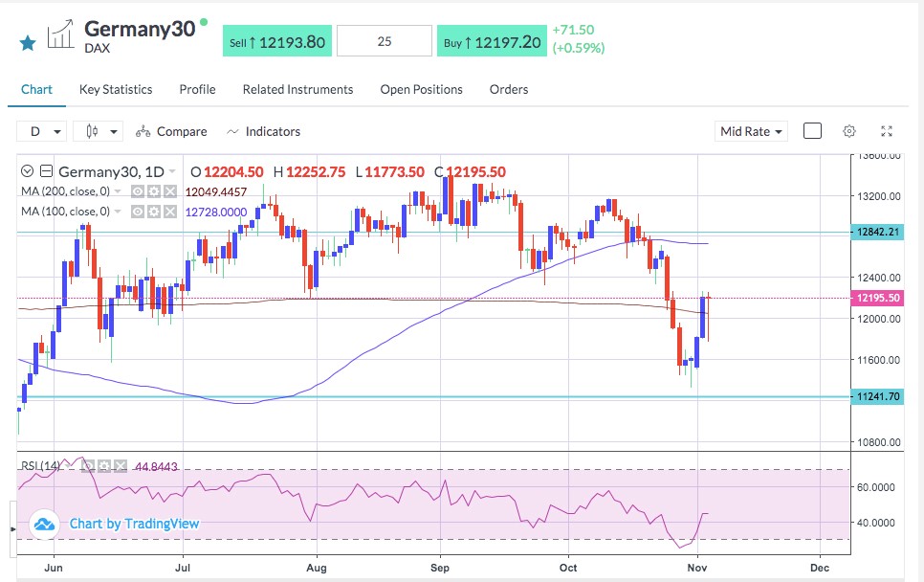Click the +71.50 price change text
This screenshot has width=924, height=582.
pyautogui.click(x=573, y=30)
